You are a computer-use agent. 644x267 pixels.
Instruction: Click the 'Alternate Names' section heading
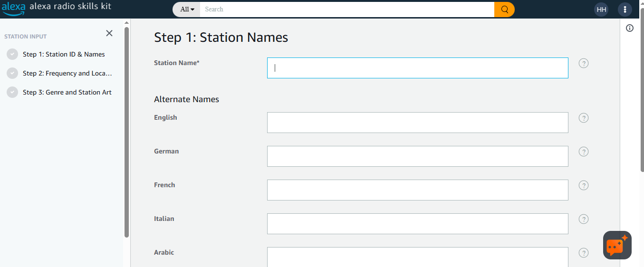coord(186,99)
